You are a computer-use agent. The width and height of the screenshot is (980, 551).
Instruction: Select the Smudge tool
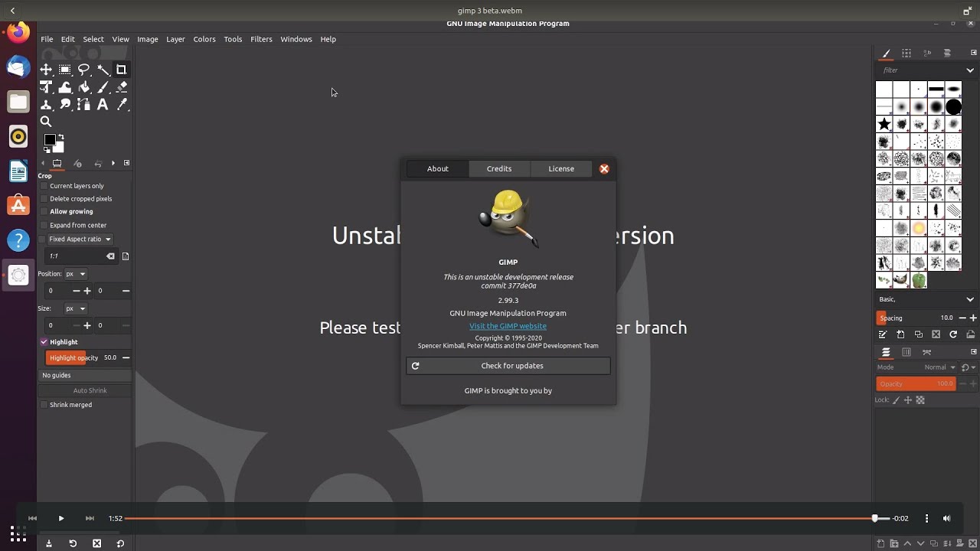(65, 105)
